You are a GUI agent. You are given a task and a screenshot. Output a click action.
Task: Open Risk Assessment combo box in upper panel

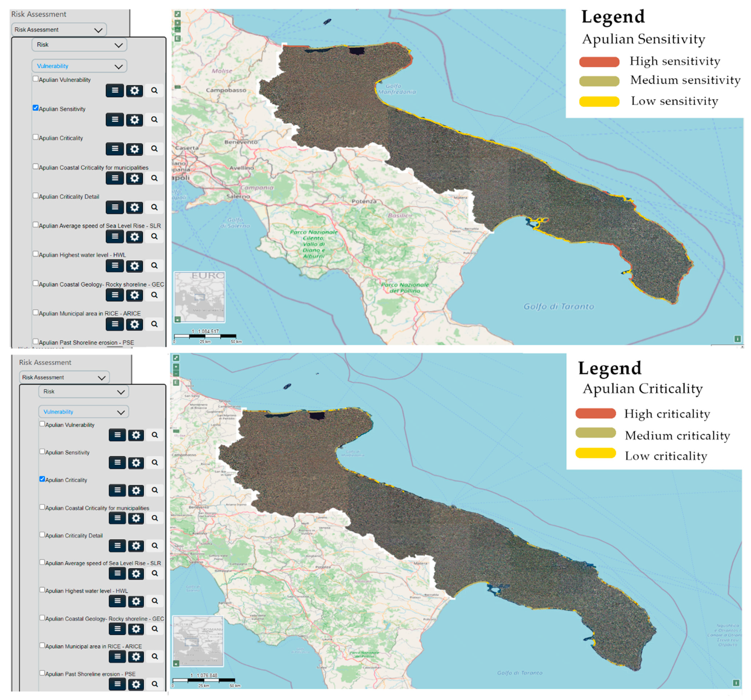point(59,30)
